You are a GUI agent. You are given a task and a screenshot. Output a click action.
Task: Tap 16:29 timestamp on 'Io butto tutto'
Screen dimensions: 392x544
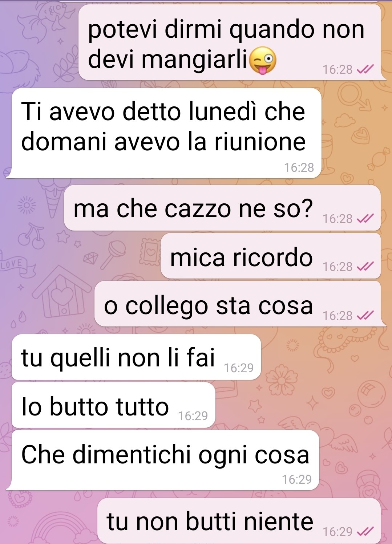(x=193, y=415)
